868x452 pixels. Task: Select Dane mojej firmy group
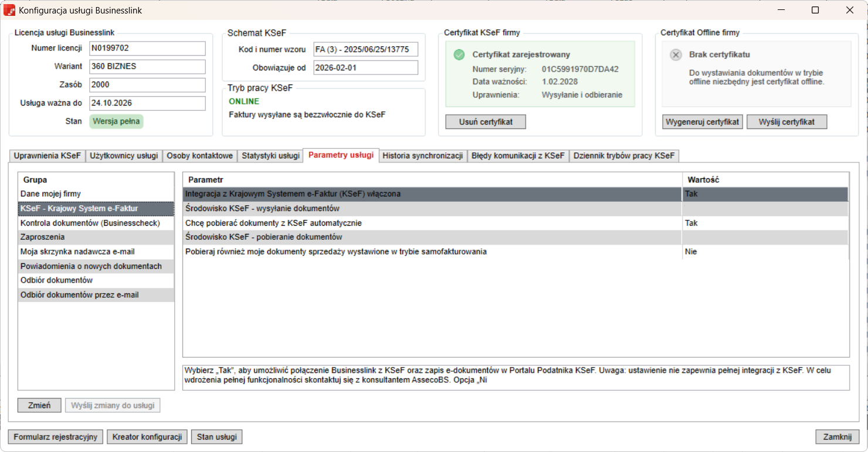click(x=50, y=194)
